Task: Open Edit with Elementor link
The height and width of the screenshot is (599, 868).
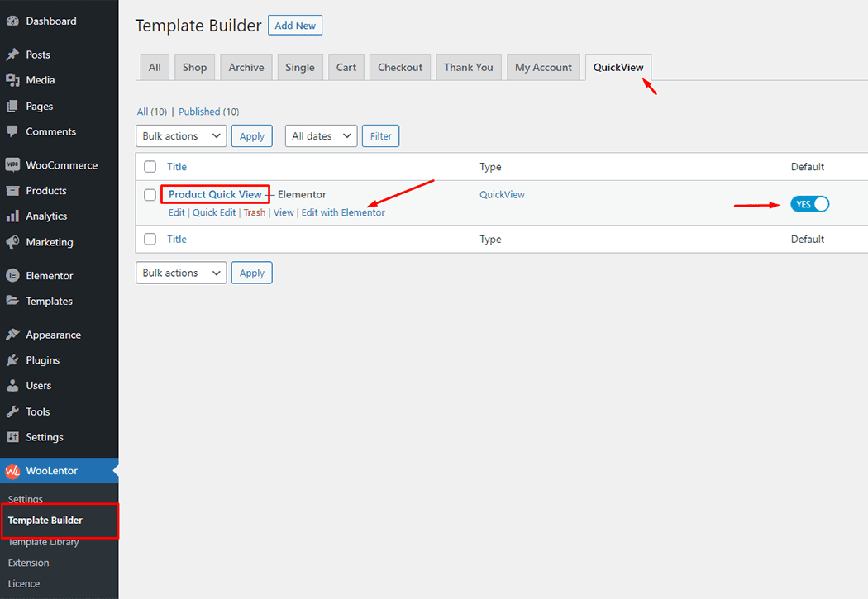Action: coord(344,212)
